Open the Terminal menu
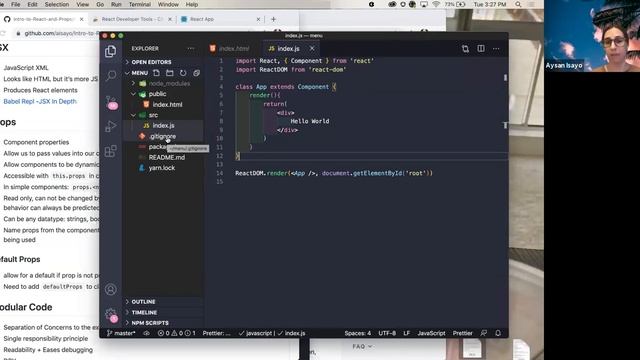Screen dimensions: 640x360 pyautogui.click(x=140, y=4)
